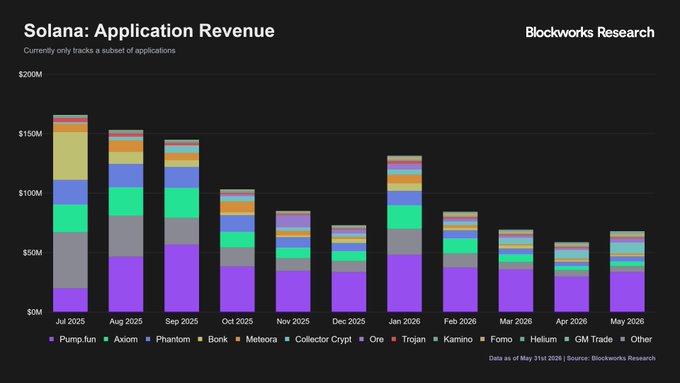Select the Apr 2026 axis label
680x383 pixels.
pos(572,321)
